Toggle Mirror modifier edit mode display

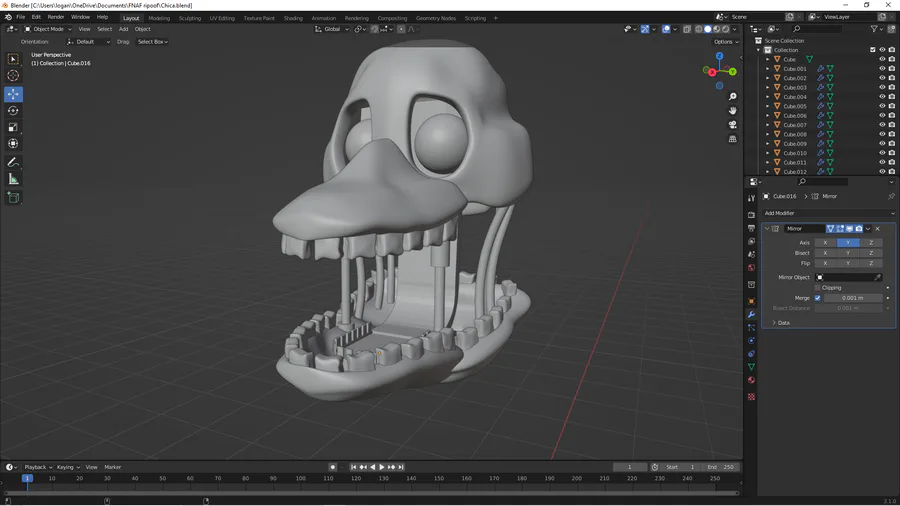(x=840, y=229)
